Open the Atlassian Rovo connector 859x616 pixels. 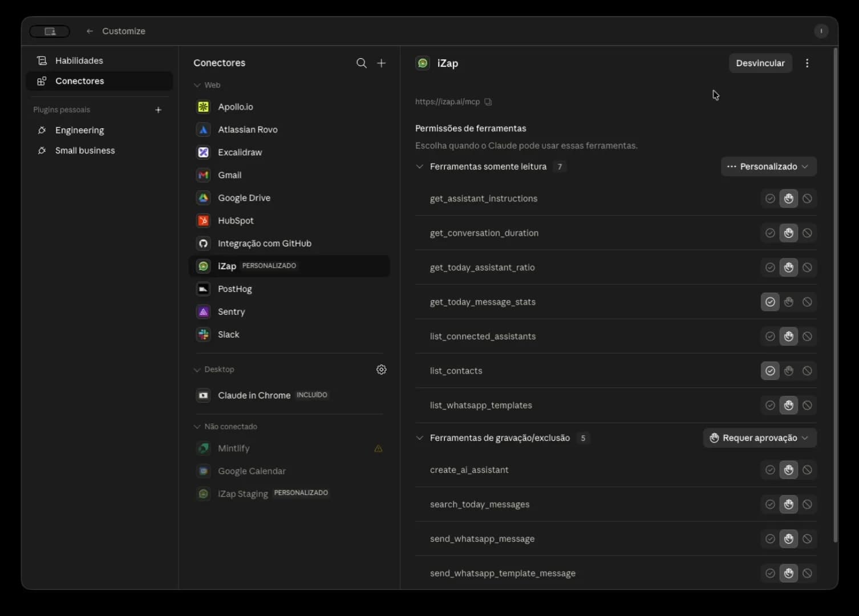[x=289, y=129]
